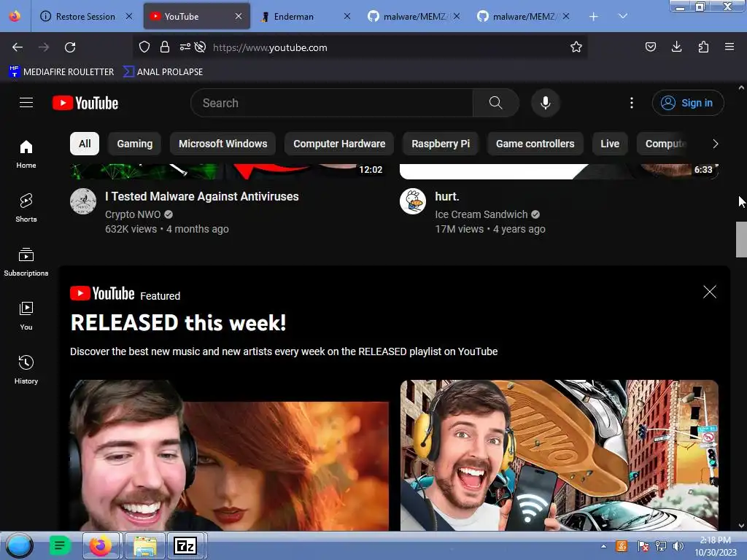Open Firefox downloads panel

point(676,47)
